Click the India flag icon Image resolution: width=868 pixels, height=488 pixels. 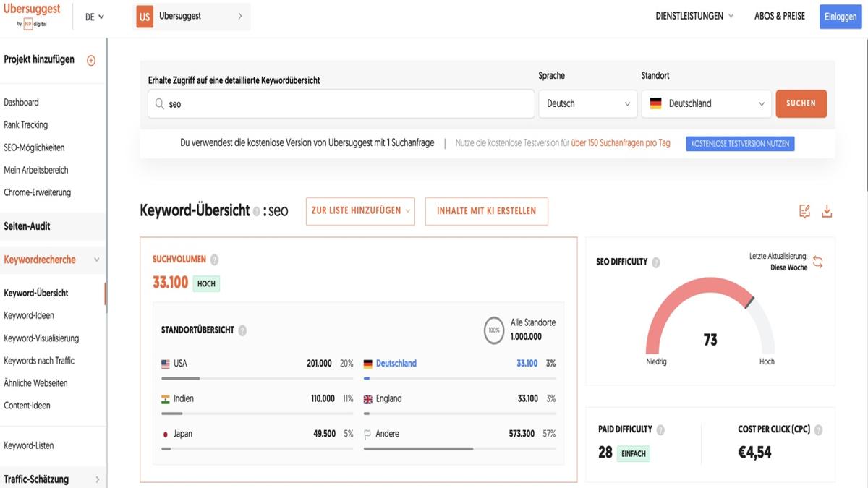coord(166,399)
